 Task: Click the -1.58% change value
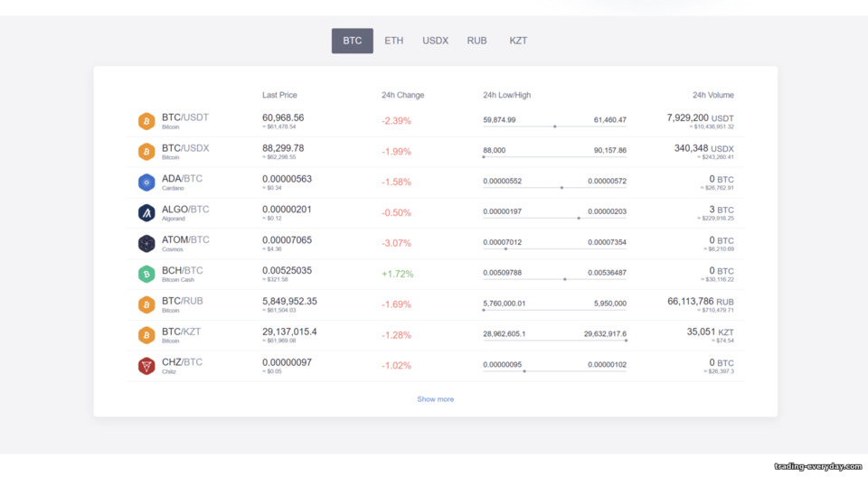396,182
